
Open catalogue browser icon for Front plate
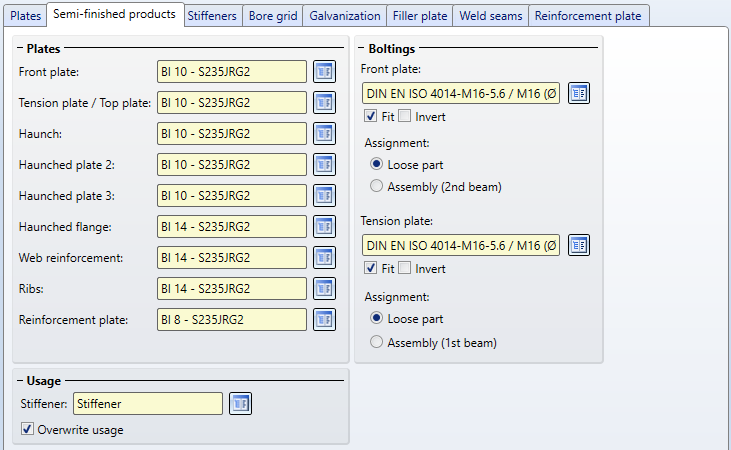(323, 72)
